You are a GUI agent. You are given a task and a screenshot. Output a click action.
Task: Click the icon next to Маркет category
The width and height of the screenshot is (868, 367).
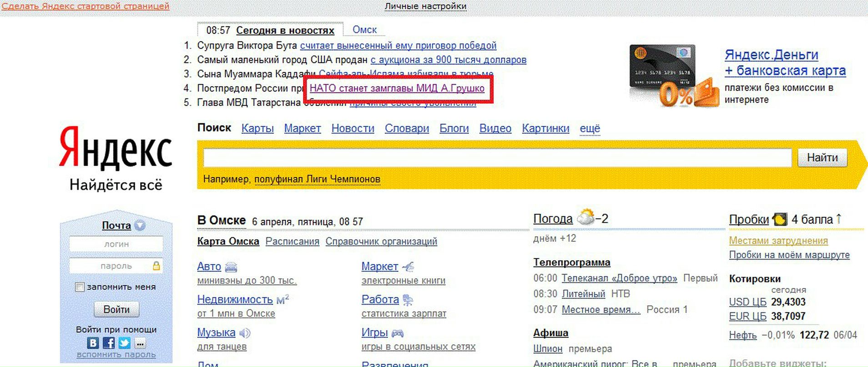click(408, 267)
